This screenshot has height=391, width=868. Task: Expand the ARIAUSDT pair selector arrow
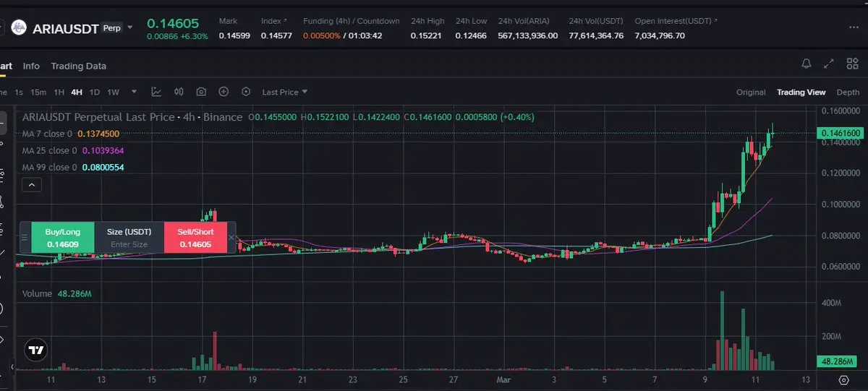point(130,28)
